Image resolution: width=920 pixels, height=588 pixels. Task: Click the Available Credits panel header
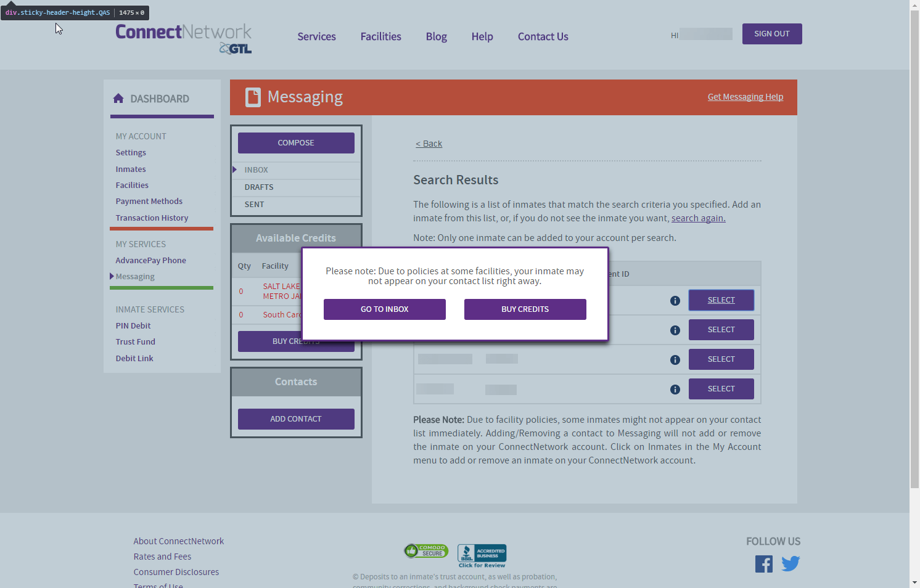pyautogui.click(x=296, y=239)
